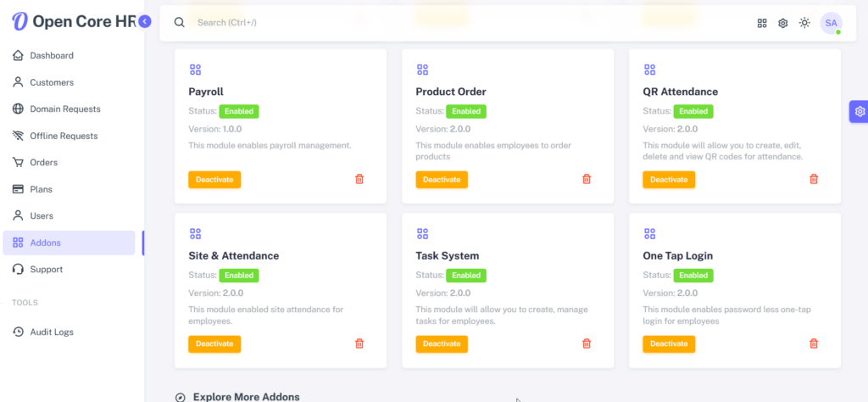
Task: Collapse the sidebar with the chevron button
Action: (x=145, y=21)
